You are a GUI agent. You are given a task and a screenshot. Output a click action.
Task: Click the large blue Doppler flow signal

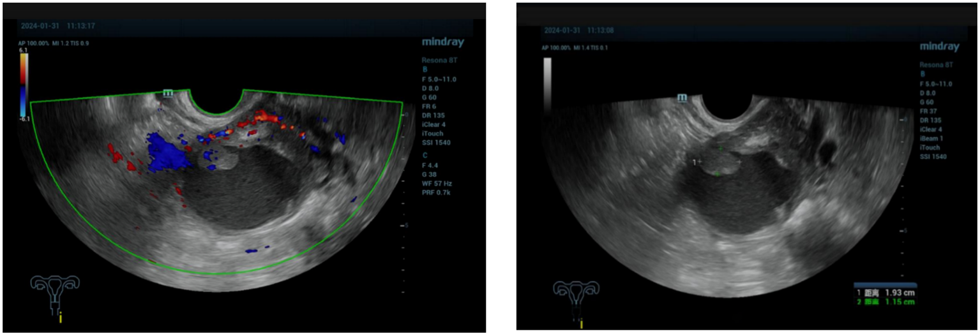(167, 153)
